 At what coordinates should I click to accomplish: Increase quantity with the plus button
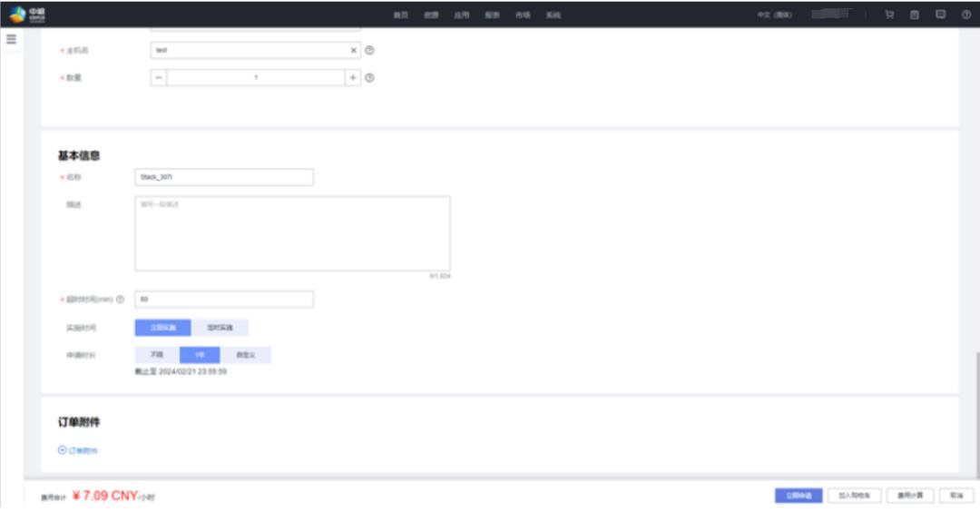point(352,77)
